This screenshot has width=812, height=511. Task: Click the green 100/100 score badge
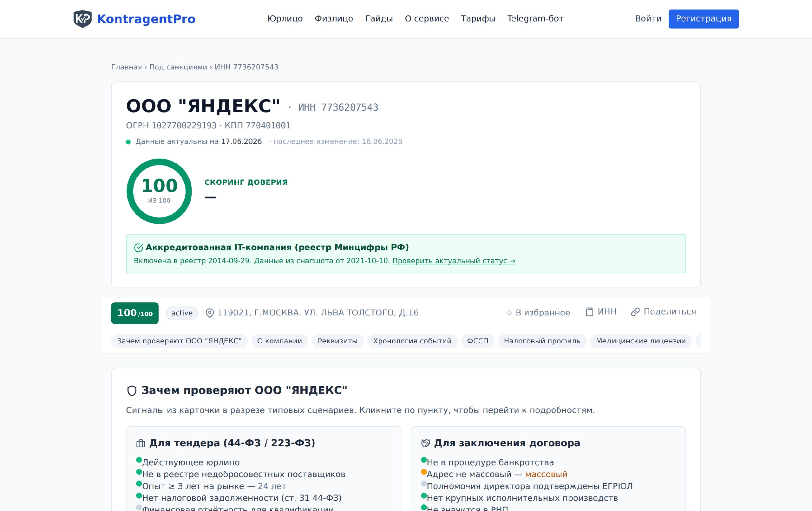pyautogui.click(x=135, y=313)
